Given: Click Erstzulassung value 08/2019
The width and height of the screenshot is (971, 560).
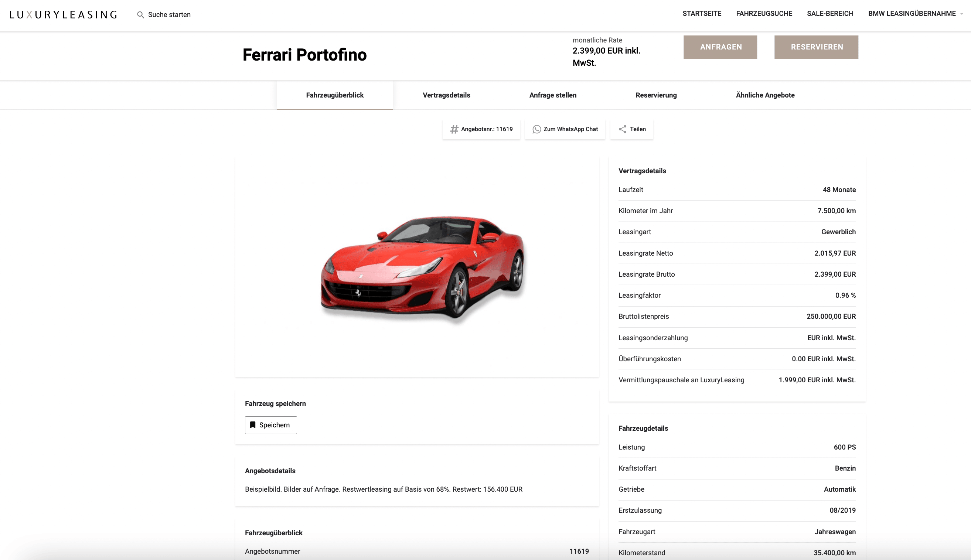Looking at the screenshot, I should pos(842,511).
